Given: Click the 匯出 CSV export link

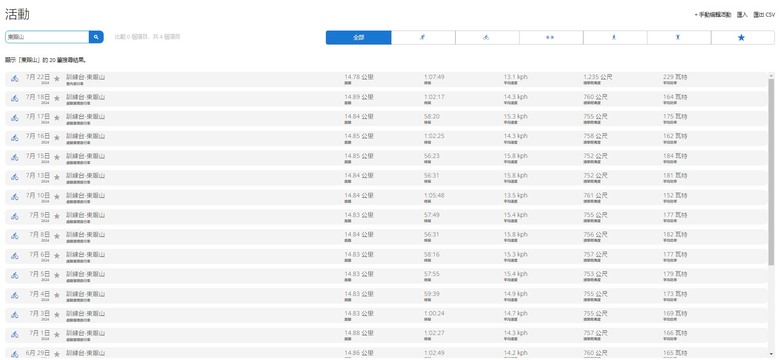Looking at the screenshot, I should (764, 15).
